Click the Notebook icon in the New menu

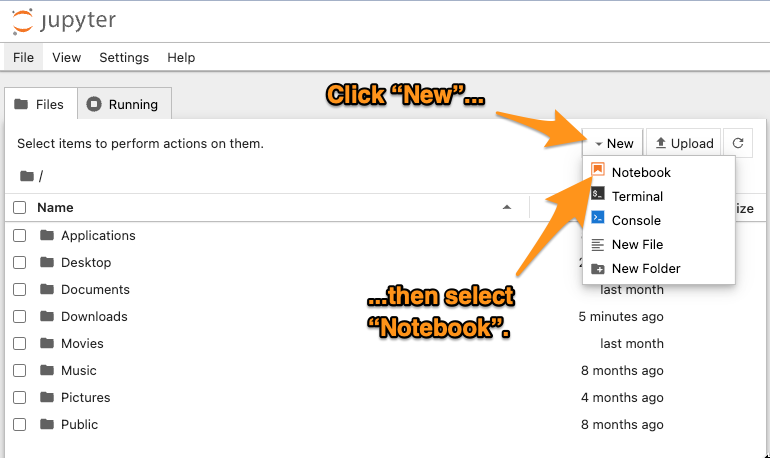(598, 170)
